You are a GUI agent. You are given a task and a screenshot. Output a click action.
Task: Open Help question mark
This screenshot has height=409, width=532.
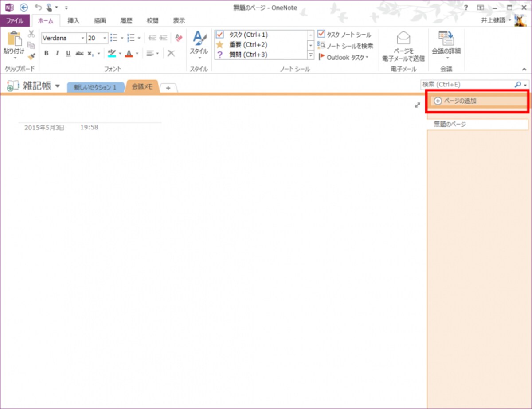click(466, 8)
